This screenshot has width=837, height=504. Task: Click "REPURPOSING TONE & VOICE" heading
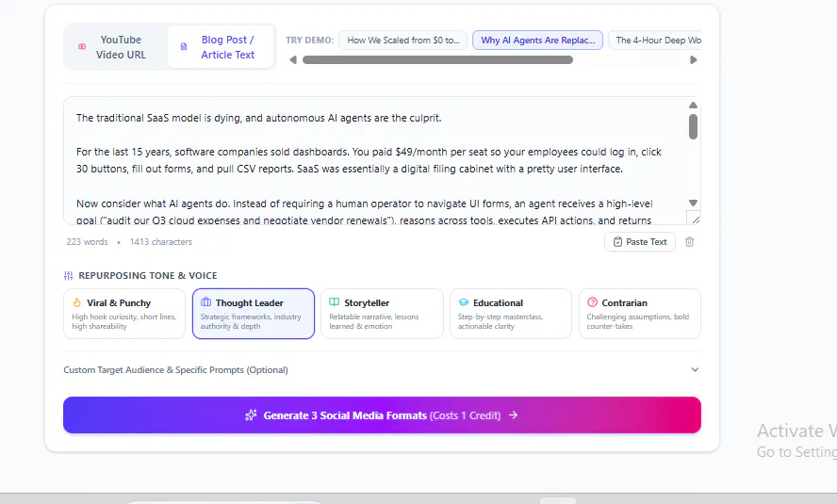pos(148,276)
